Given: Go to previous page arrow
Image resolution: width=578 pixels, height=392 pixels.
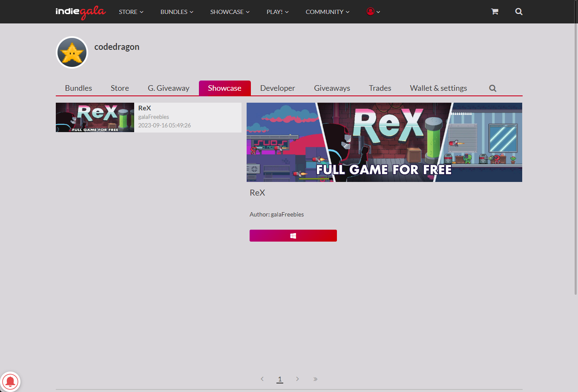Looking at the screenshot, I should coord(262,379).
